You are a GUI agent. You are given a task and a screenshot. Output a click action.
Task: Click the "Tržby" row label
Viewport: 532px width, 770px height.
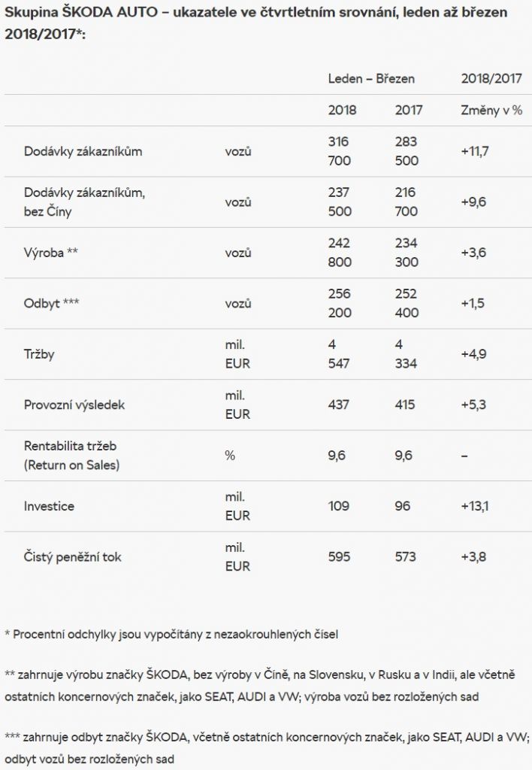tap(39, 354)
